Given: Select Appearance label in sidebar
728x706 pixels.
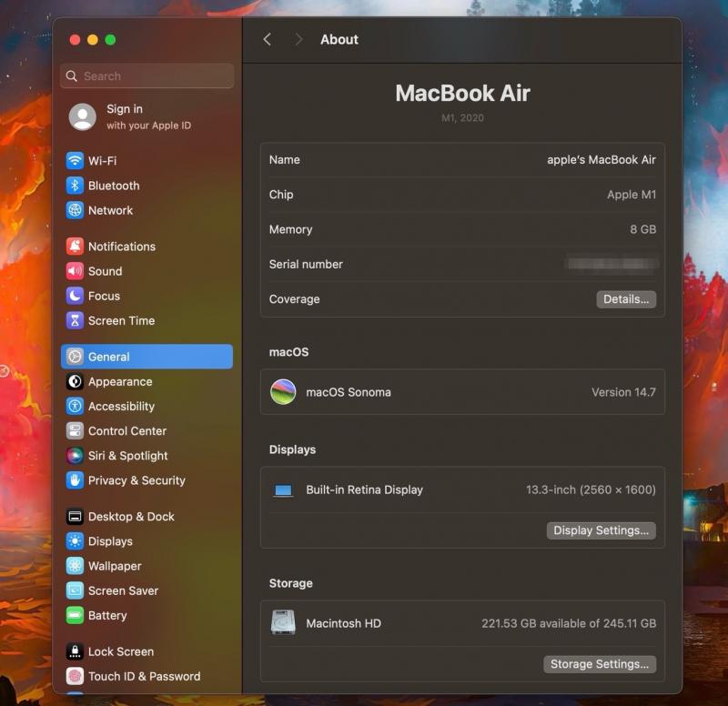Looking at the screenshot, I should [x=120, y=381].
